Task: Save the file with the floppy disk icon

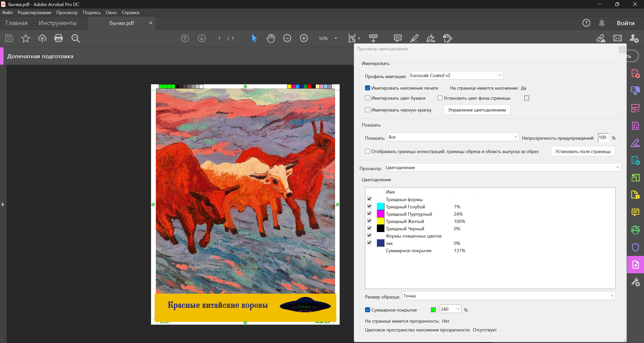Action: (9, 38)
